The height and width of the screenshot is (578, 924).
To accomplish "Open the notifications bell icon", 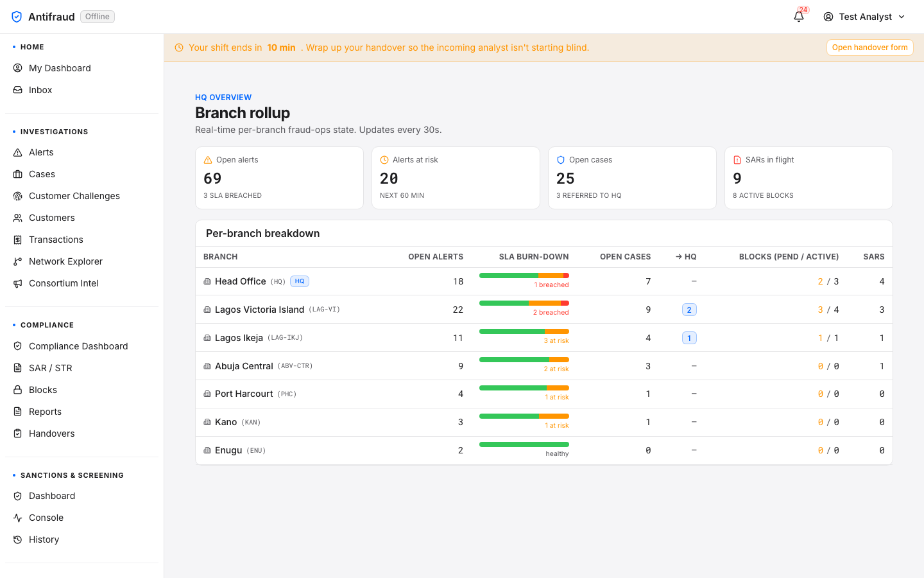I will point(799,17).
